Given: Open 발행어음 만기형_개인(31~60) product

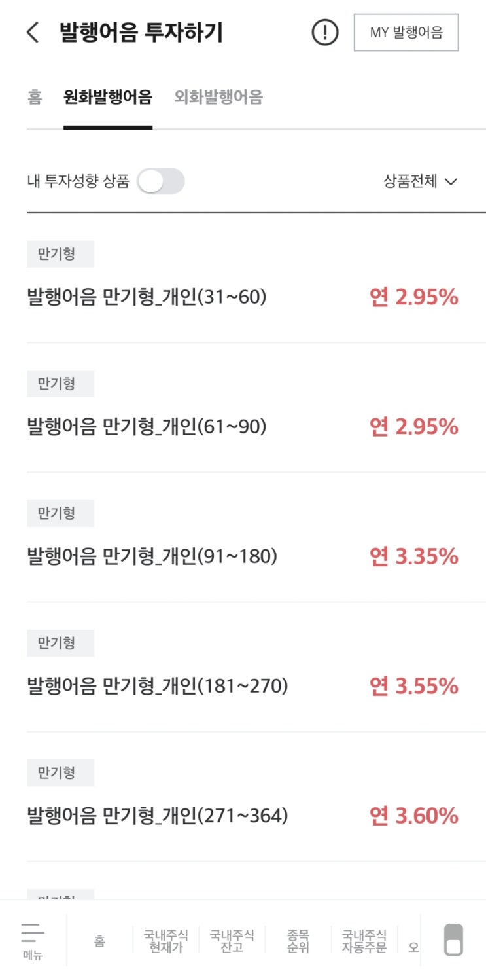Looking at the screenshot, I should click(243, 284).
